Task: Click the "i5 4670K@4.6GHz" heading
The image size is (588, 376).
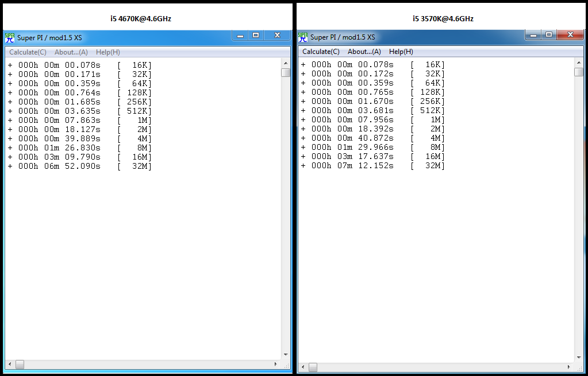Action: 141,19
